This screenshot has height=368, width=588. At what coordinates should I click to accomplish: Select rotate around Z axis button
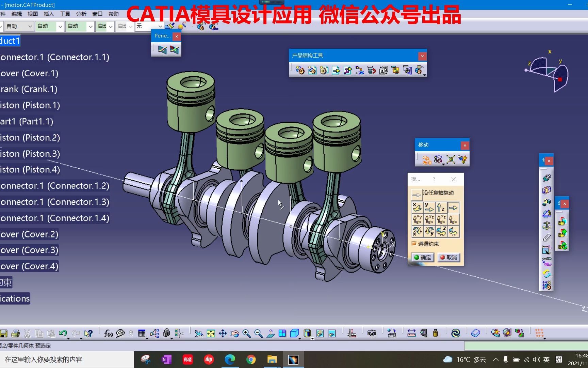coord(441,231)
